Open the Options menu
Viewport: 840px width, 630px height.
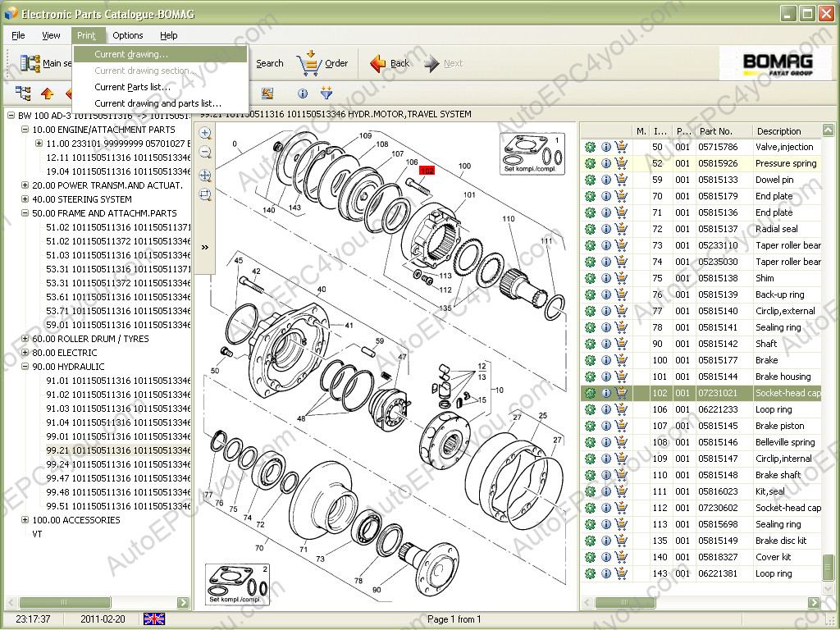127,35
